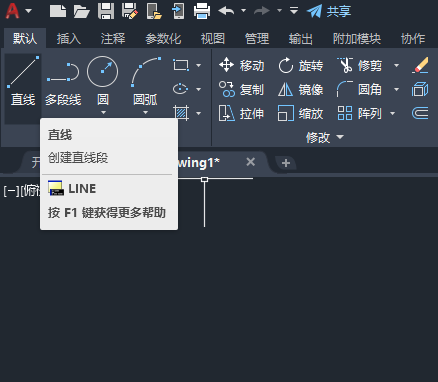Activate the 复制 copy command

[241, 89]
